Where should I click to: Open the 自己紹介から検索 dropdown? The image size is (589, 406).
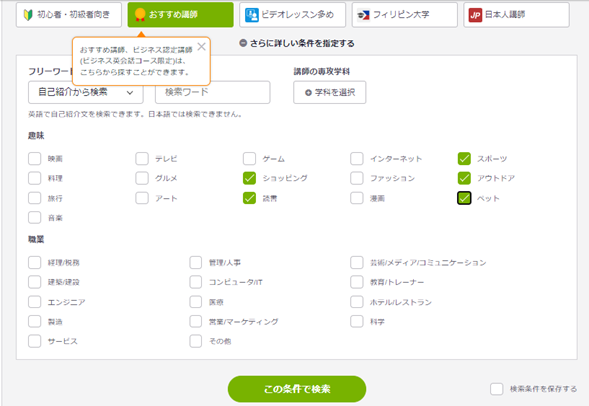click(x=86, y=92)
